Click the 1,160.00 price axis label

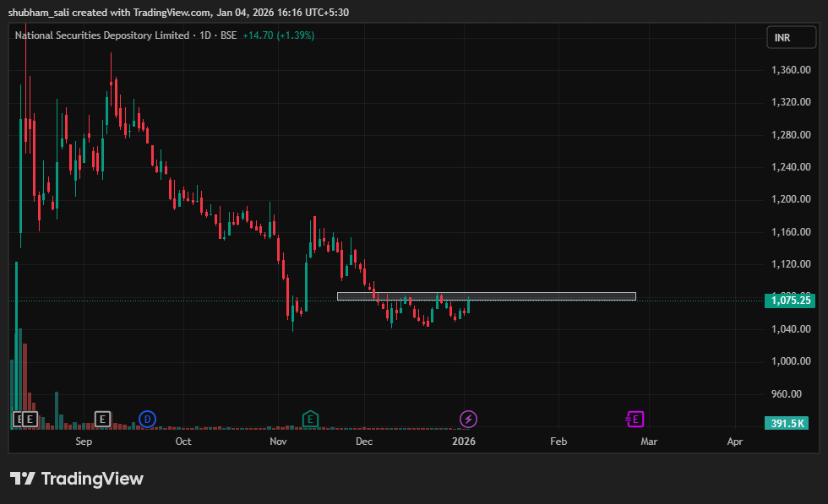point(791,231)
